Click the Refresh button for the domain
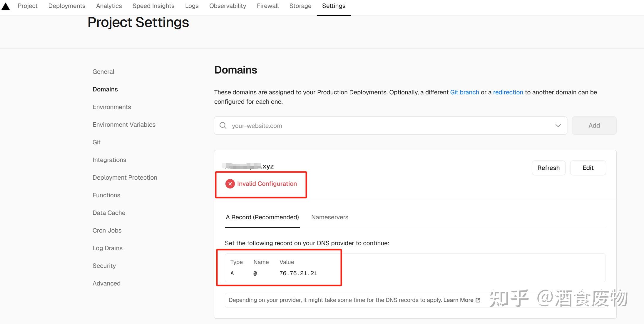Image resolution: width=644 pixels, height=324 pixels. coord(548,168)
